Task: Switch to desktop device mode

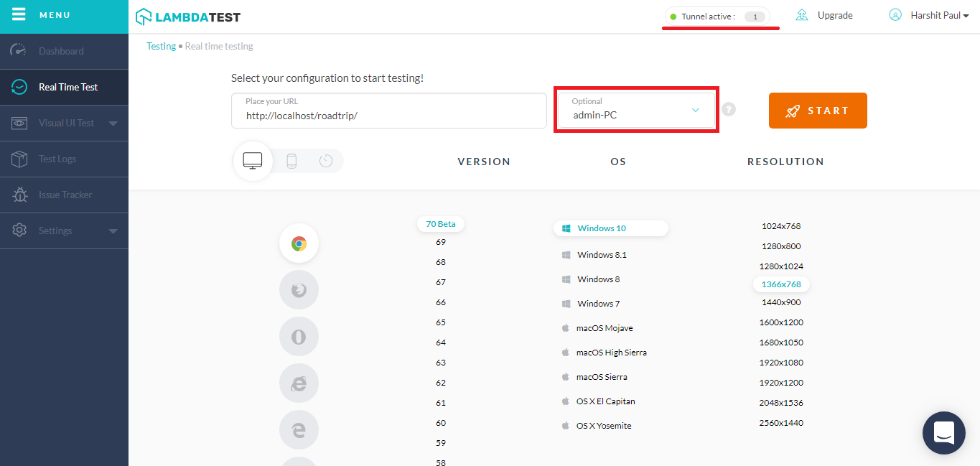Action: coord(253,161)
